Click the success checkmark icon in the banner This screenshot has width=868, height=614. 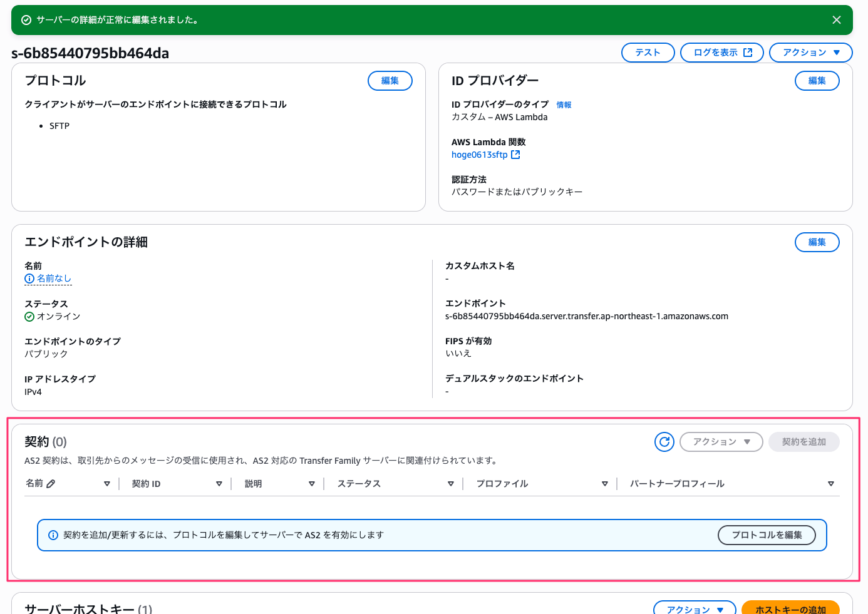[26, 20]
